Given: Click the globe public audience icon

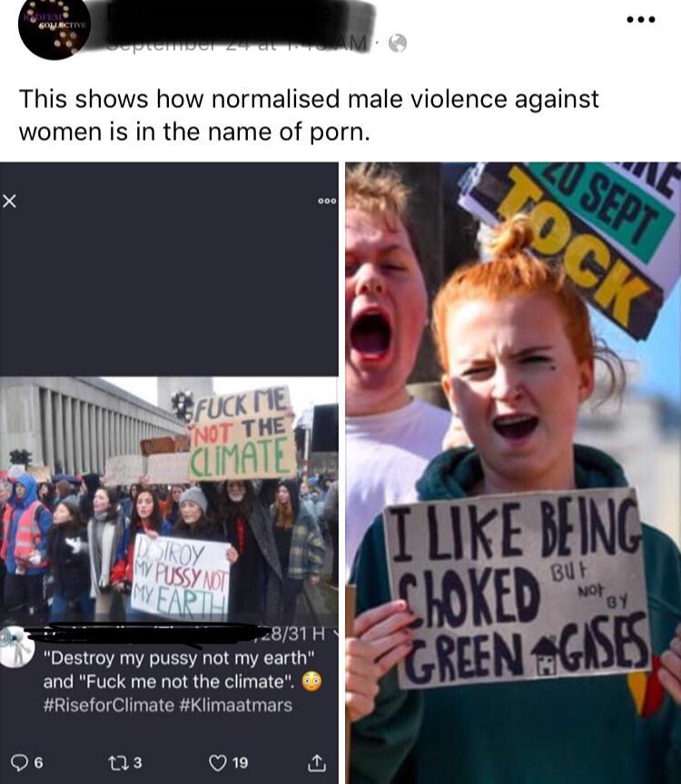Looking at the screenshot, I should [x=398, y=44].
